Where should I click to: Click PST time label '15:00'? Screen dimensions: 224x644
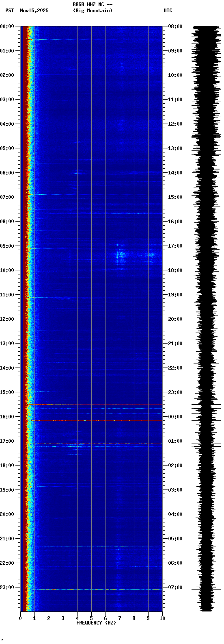(x=7, y=392)
